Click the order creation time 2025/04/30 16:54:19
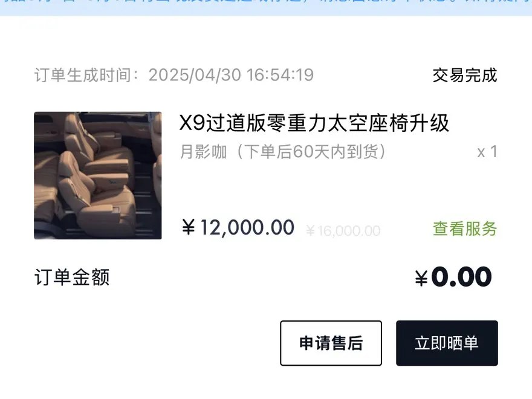Screen dimensions: 532x399 coord(231,75)
